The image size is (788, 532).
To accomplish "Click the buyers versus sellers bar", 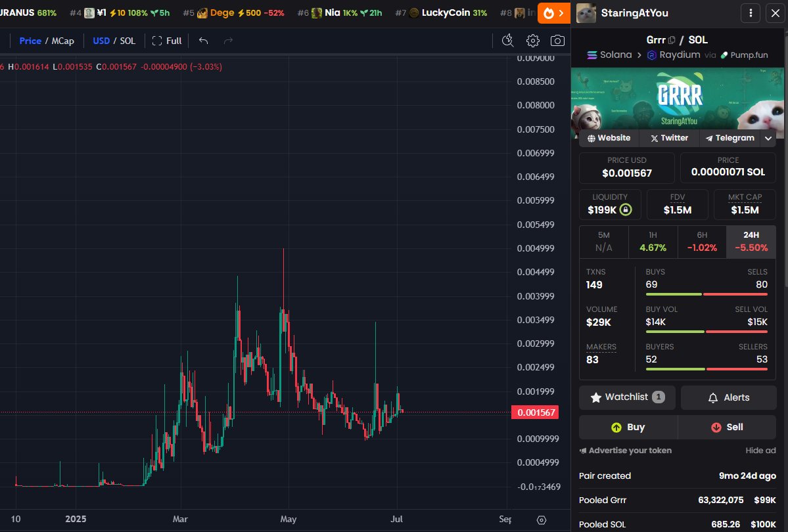I will 706,369.
